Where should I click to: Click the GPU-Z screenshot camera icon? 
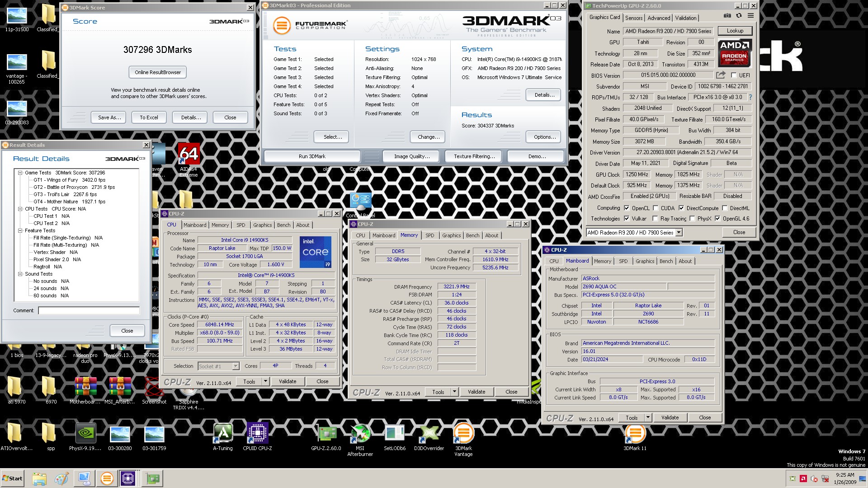click(x=727, y=16)
